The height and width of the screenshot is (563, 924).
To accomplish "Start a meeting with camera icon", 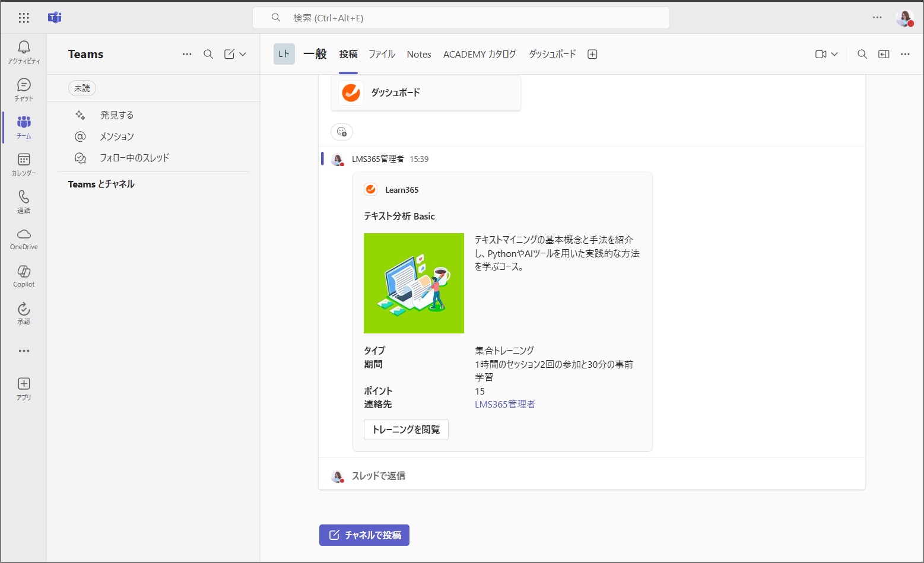I will [x=821, y=54].
